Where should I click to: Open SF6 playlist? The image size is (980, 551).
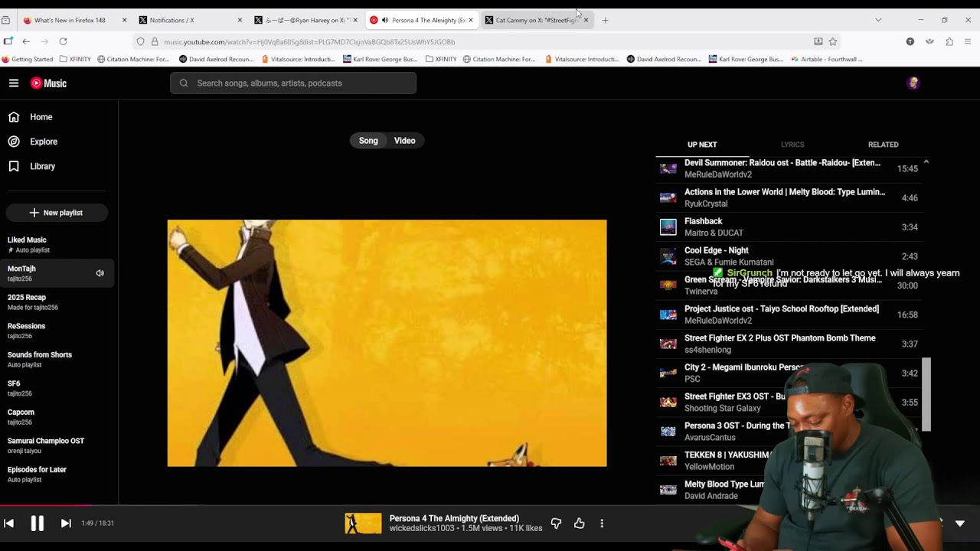point(57,388)
